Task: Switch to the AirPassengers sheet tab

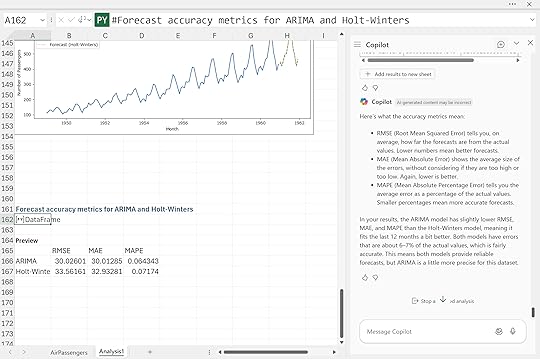Action: click(69, 352)
